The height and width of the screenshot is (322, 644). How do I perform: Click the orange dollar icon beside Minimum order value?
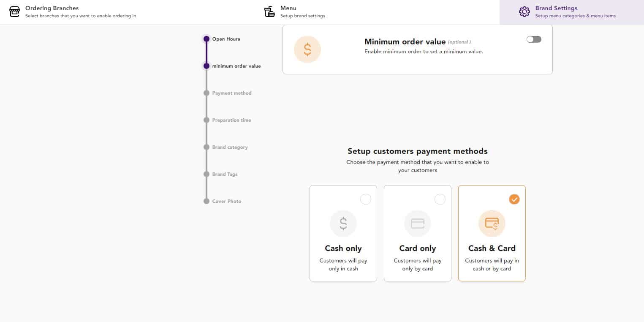[307, 49]
